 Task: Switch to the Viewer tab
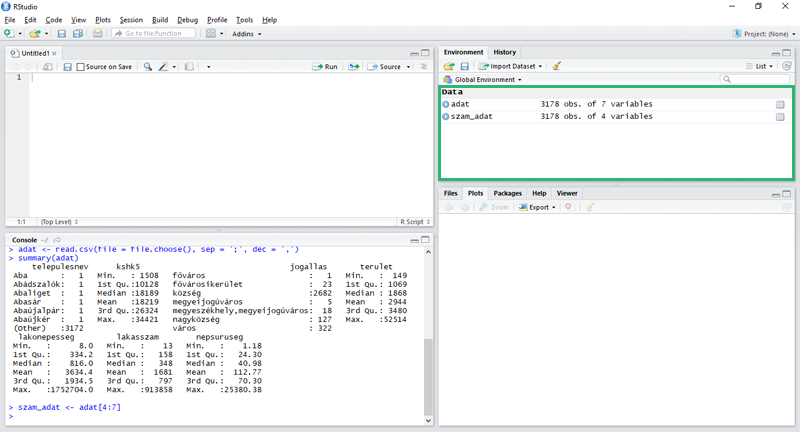[567, 193]
